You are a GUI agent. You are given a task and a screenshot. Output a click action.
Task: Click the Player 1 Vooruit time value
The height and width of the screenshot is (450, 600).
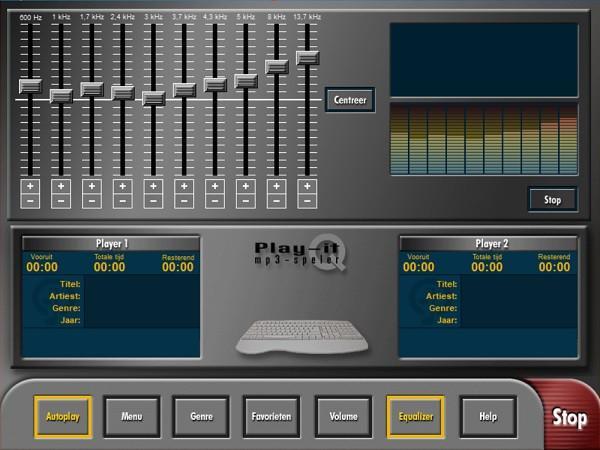click(x=42, y=267)
